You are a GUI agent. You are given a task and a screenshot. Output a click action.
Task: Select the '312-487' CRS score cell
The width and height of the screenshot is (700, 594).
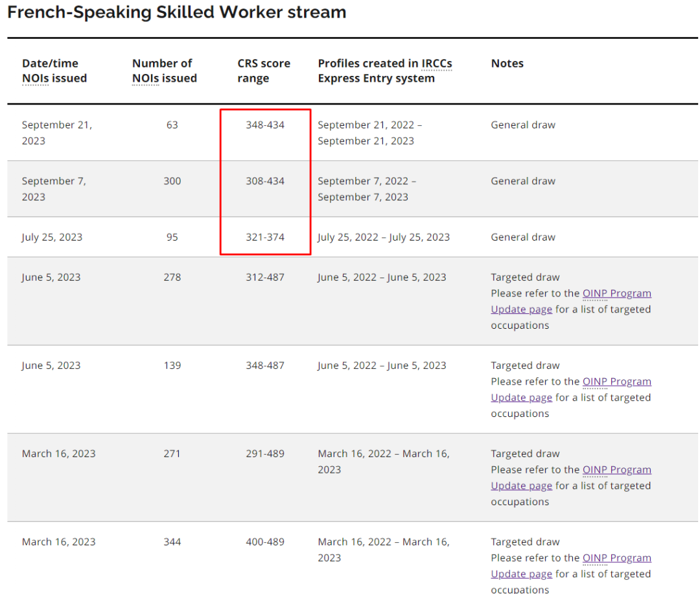[x=265, y=278]
